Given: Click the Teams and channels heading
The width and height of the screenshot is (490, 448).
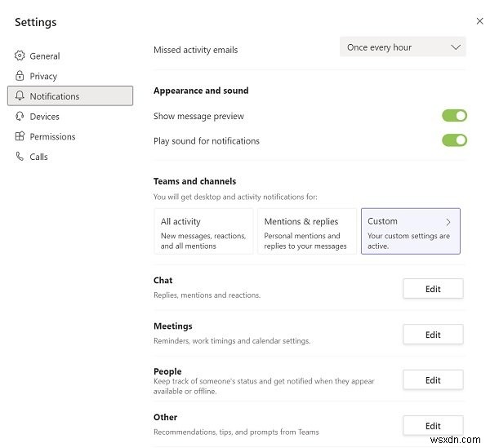Looking at the screenshot, I should tap(194, 181).
